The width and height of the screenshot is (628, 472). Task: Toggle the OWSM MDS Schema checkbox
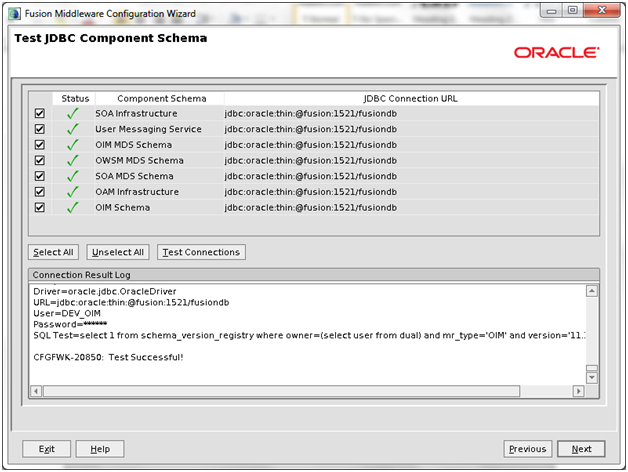40,160
